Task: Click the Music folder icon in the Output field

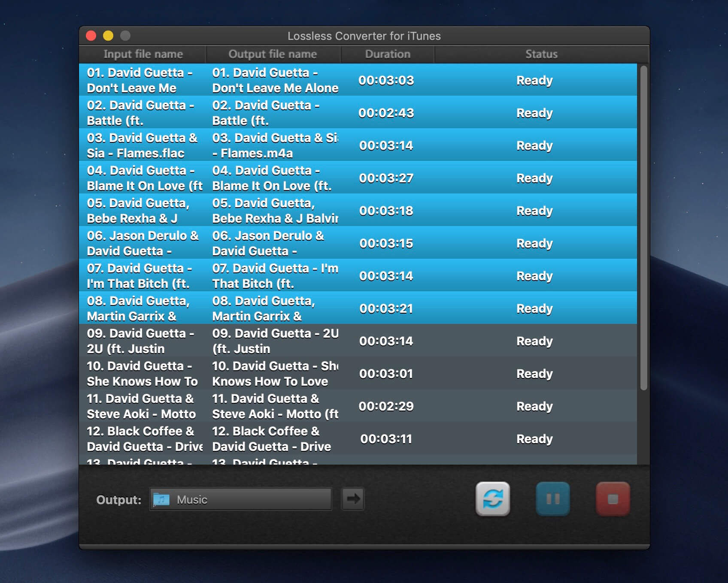Action: click(x=161, y=499)
